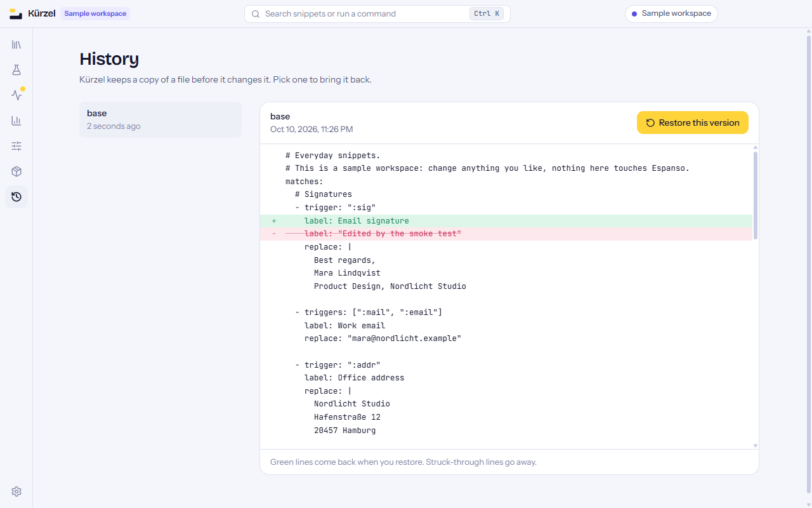The height and width of the screenshot is (508, 812).
Task: Click the diff panel scrollbar thumb
Action: pyautogui.click(x=755, y=195)
